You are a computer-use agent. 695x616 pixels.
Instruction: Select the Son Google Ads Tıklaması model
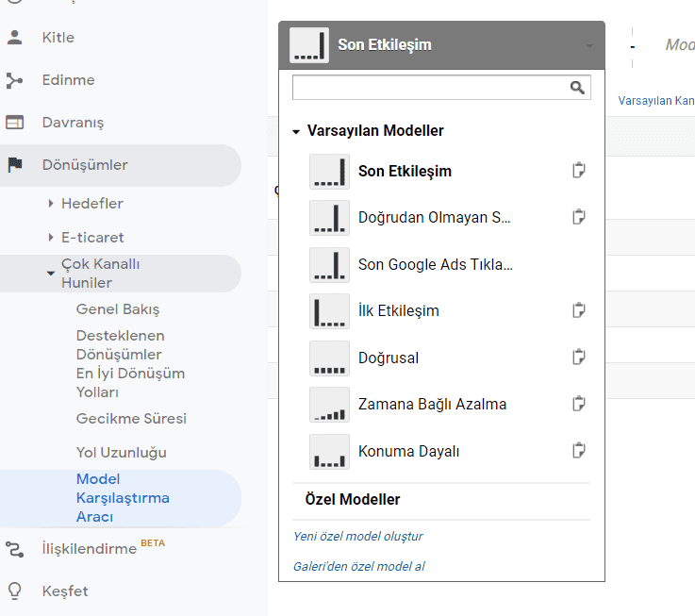pyautogui.click(x=435, y=264)
